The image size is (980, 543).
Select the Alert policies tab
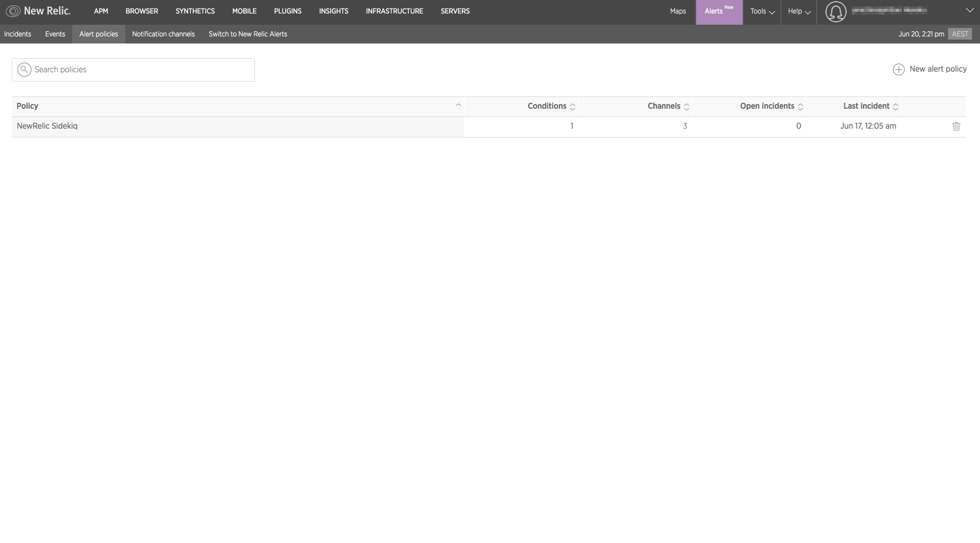pos(99,34)
